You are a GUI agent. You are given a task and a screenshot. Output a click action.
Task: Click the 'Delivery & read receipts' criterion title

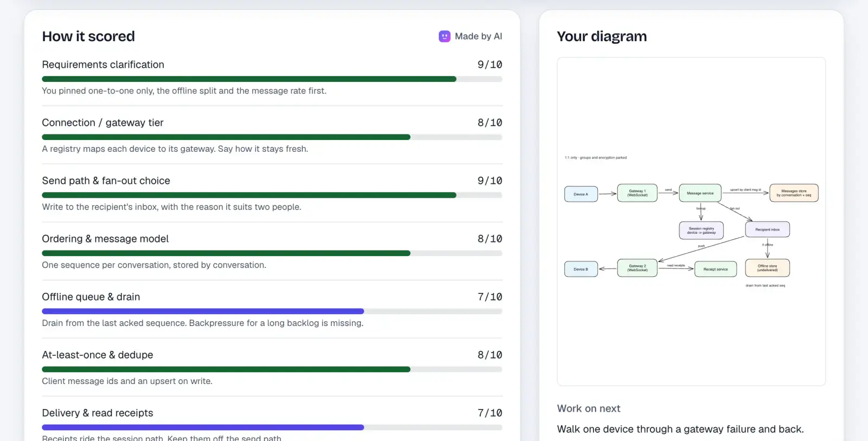click(98, 413)
